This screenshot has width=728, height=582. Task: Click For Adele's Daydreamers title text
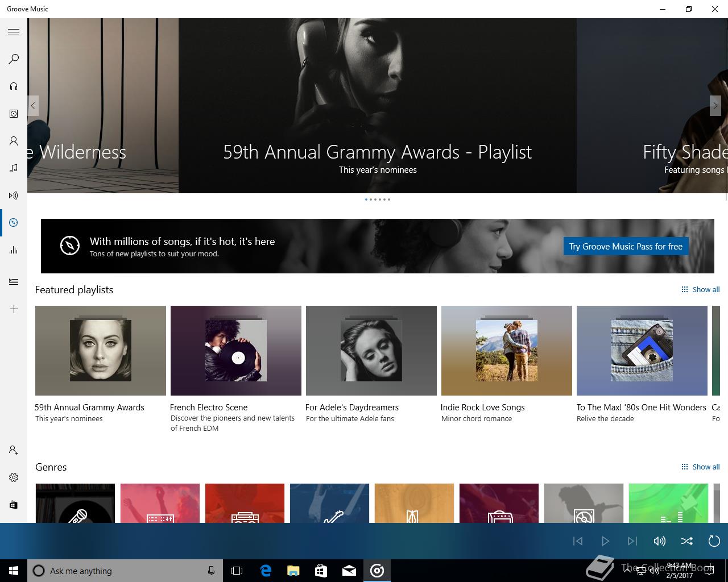352,408
